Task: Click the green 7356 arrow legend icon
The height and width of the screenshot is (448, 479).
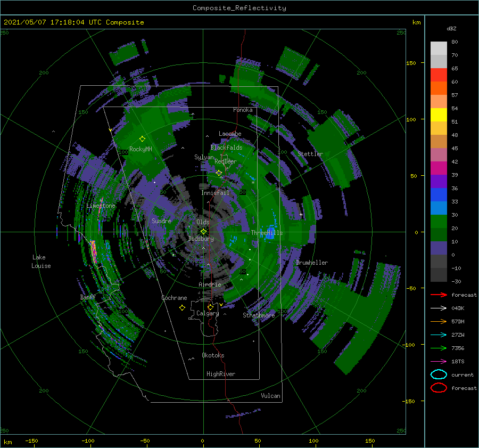Action: (439, 348)
